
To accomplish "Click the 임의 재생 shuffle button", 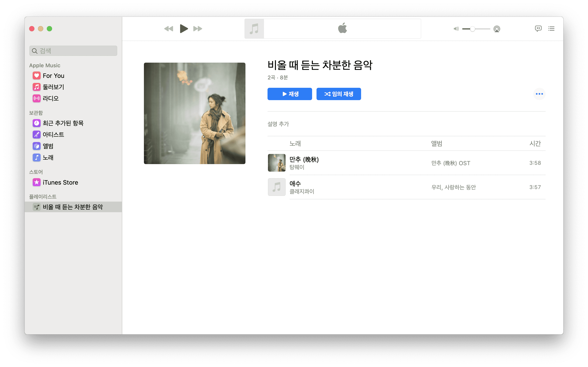I will click(339, 94).
